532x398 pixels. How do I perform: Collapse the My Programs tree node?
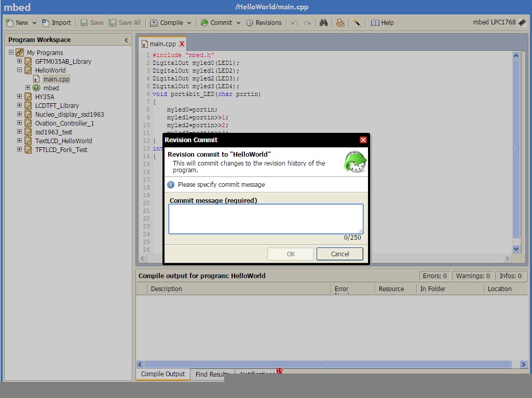[11, 52]
